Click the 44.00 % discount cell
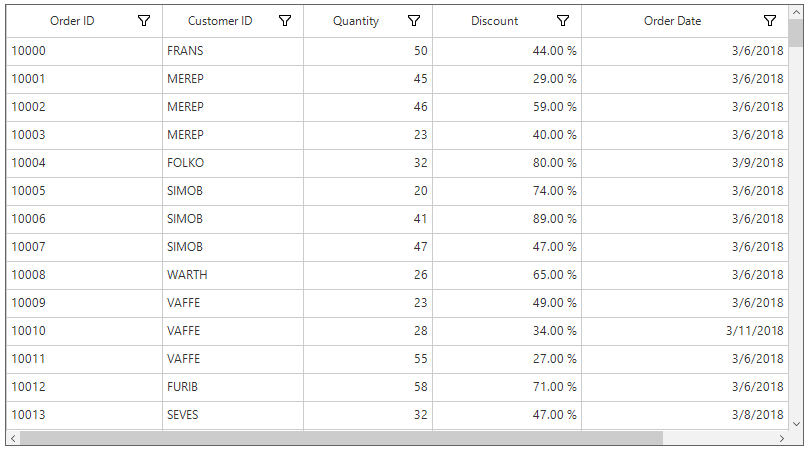This screenshot has width=807, height=449. pyautogui.click(x=507, y=51)
